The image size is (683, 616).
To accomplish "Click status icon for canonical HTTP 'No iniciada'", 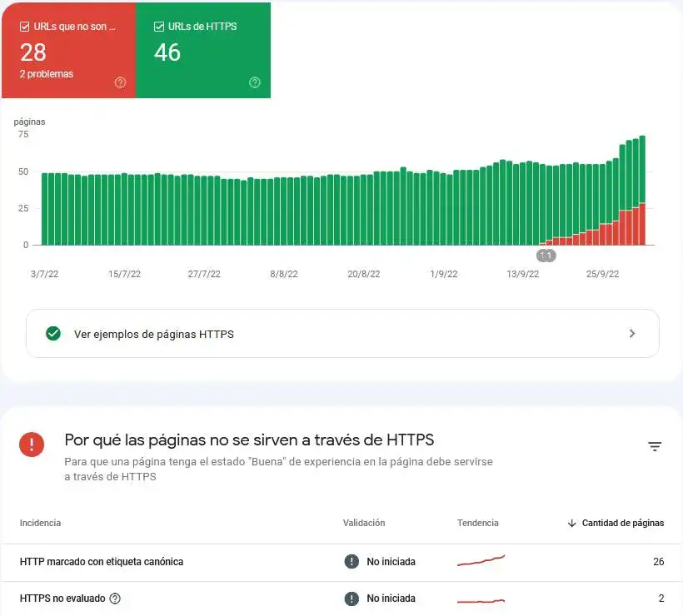I will point(351,562).
